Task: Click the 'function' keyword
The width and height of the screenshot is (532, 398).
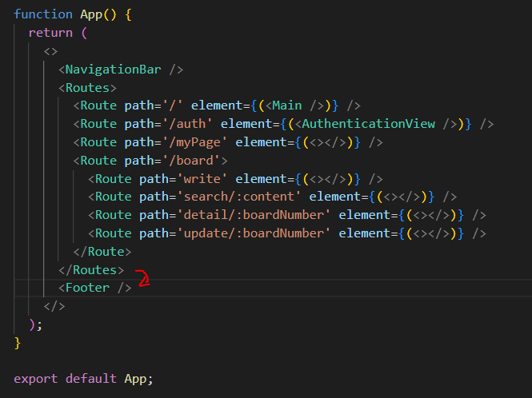Action: 43,14
